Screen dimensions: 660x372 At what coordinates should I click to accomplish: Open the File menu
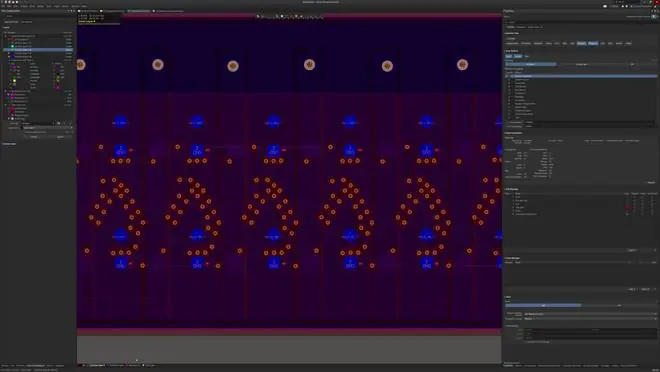(3, 6)
